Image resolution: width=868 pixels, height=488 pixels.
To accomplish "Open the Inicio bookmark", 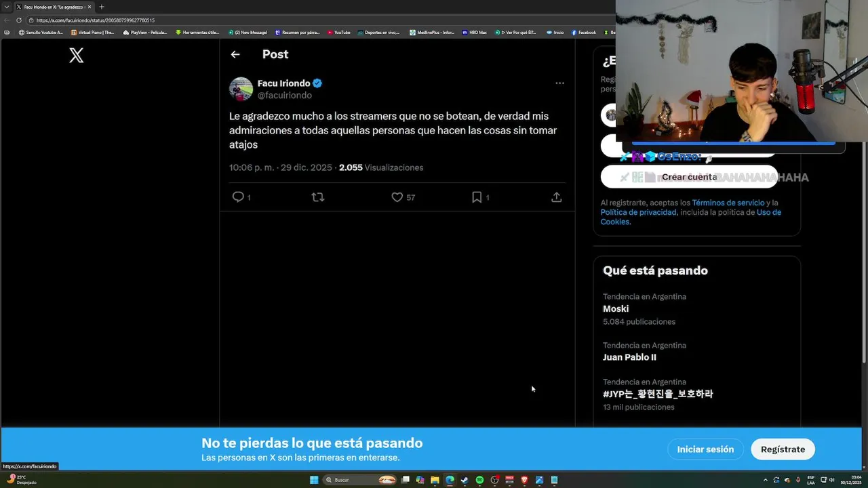I will coord(555,33).
